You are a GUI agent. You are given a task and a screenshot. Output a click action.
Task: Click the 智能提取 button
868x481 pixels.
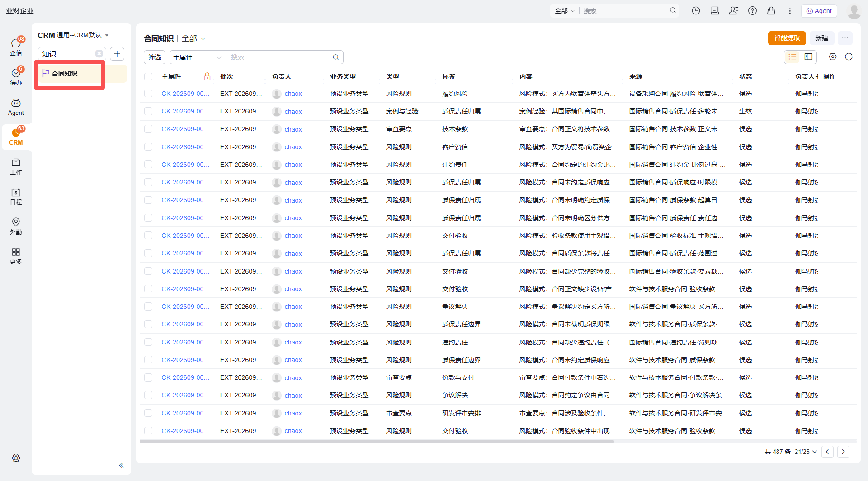(x=787, y=38)
